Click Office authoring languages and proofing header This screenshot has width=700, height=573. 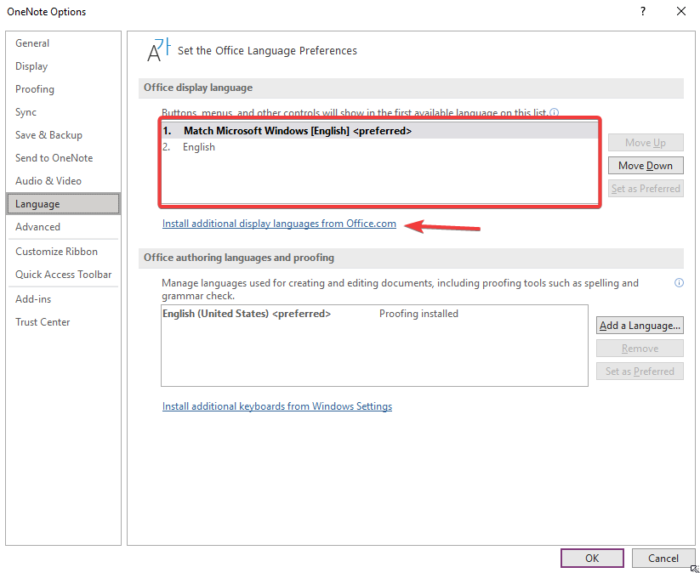click(239, 257)
